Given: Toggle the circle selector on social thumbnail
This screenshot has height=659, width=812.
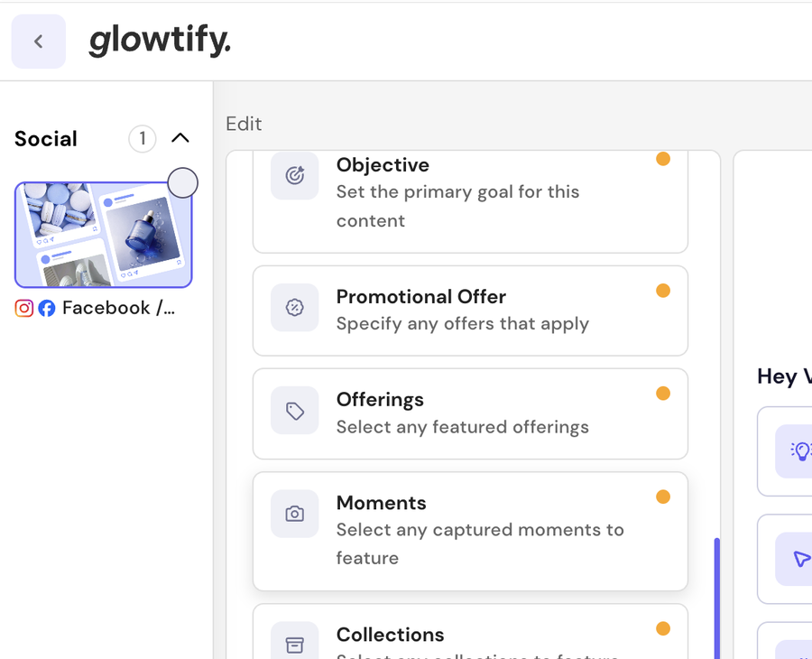Looking at the screenshot, I should 183,183.
